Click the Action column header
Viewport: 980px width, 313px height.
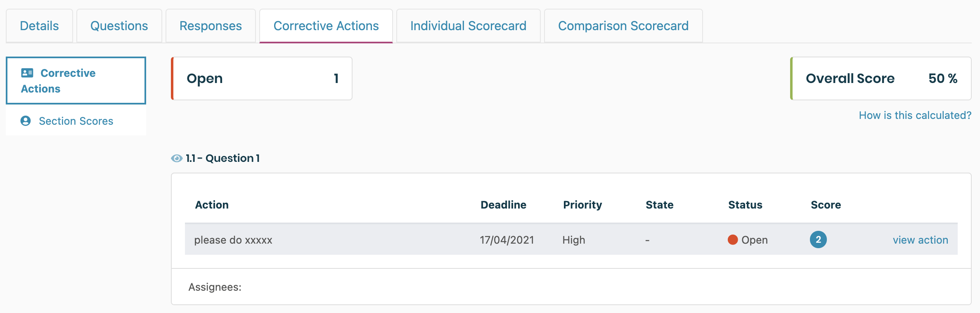[212, 205]
